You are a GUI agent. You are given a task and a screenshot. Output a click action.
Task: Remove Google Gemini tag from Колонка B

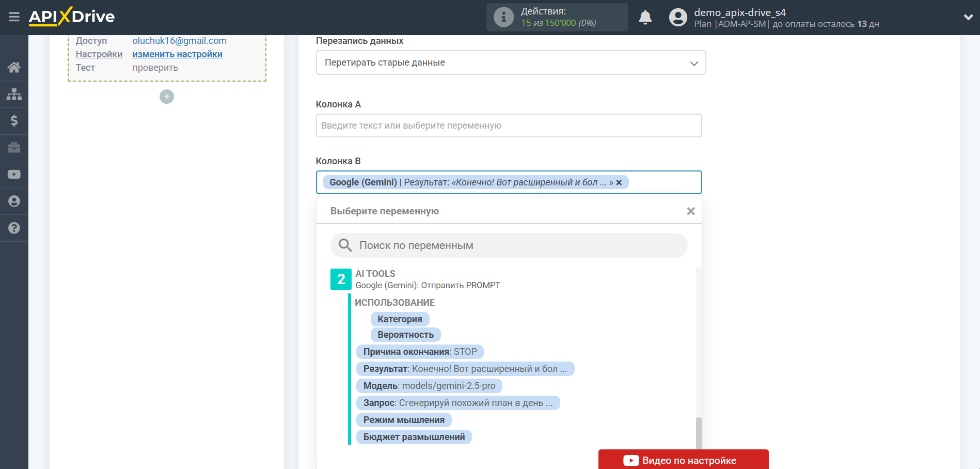[619, 182]
